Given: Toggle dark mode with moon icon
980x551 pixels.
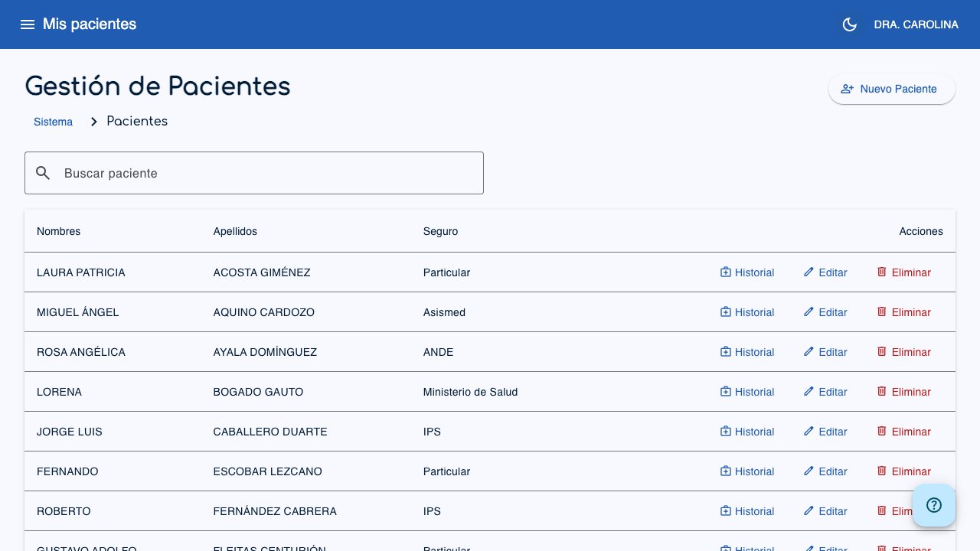Looking at the screenshot, I should 849,24.
